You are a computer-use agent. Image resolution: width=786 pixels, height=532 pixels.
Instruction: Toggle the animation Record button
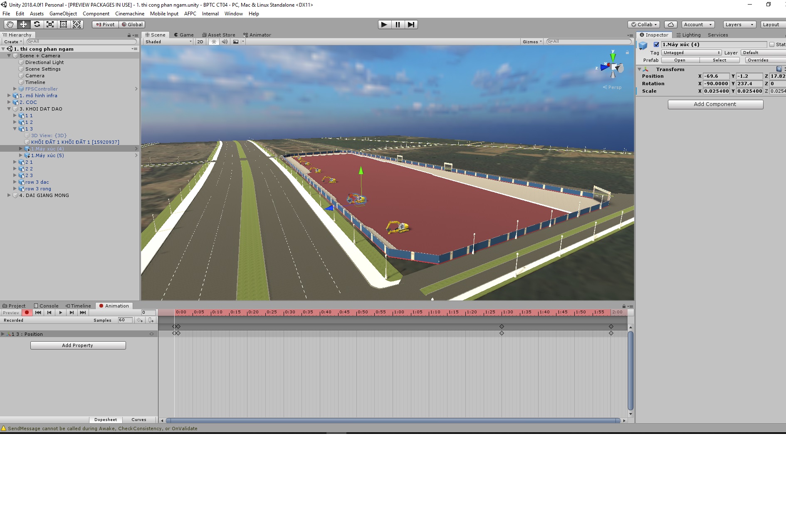pyautogui.click(x=27, y=313)
